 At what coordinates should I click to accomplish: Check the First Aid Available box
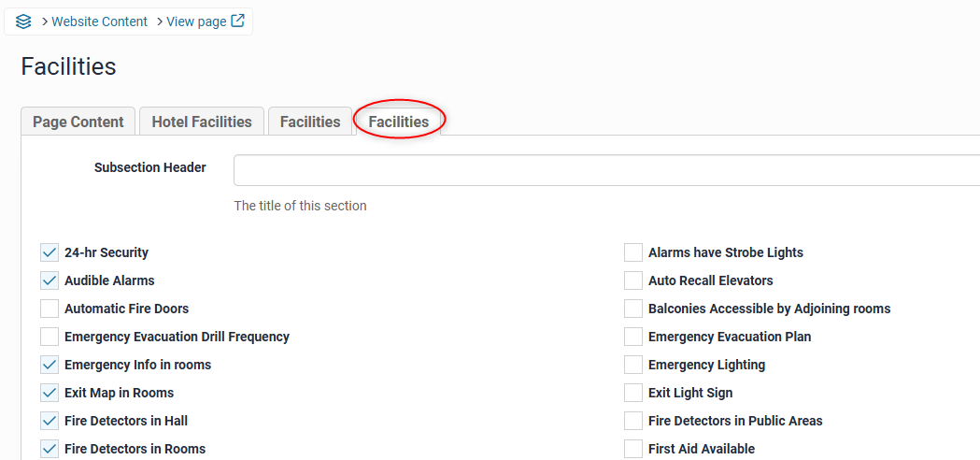click(x=633, y=449)
